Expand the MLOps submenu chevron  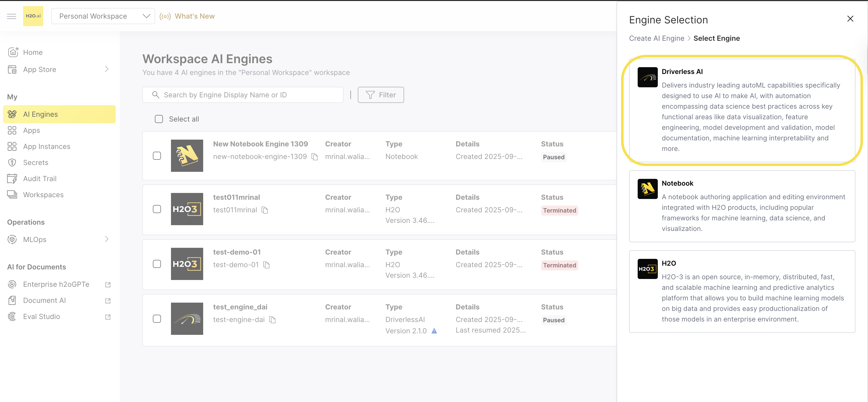pyautogui.click(x=106, y=239)
